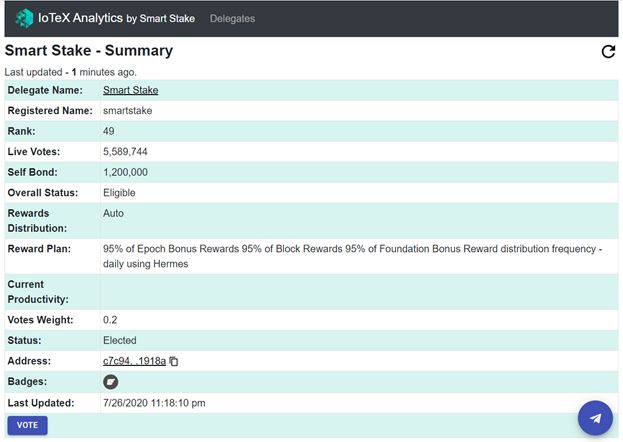Viewport: 623px width, 442px height.
Task: Click the overall status value Eligible
Action: [119, 193]
